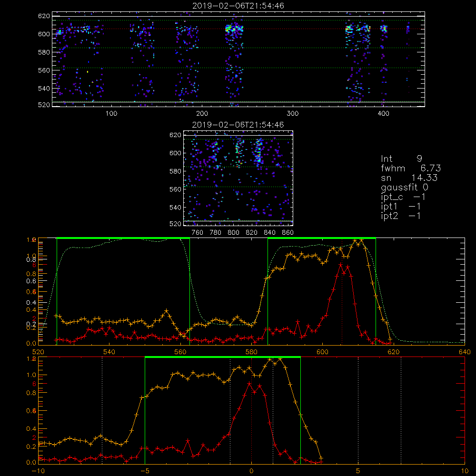
Task: Select the 'ipt_c -1' readout line
Action: (403, 197)
